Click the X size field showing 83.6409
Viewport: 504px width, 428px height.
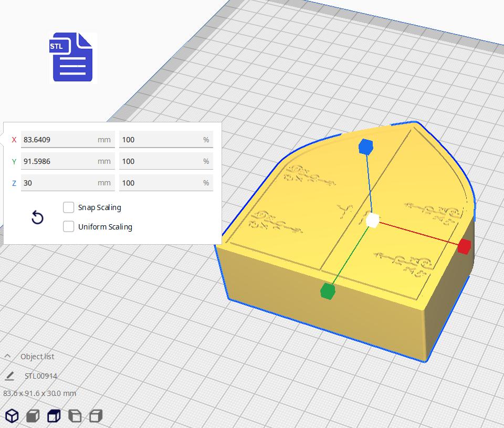click(58, 140)
